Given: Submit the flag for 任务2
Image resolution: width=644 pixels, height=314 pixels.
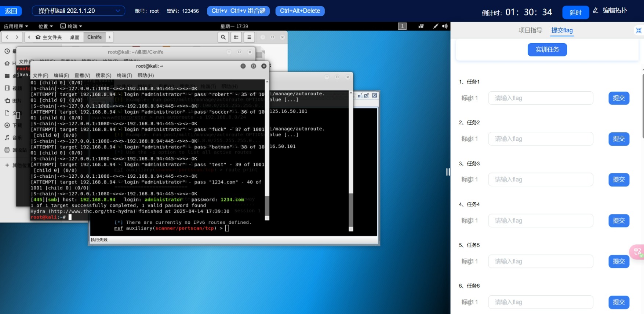Looking at the screenshot, I should (x=619, y=139).
